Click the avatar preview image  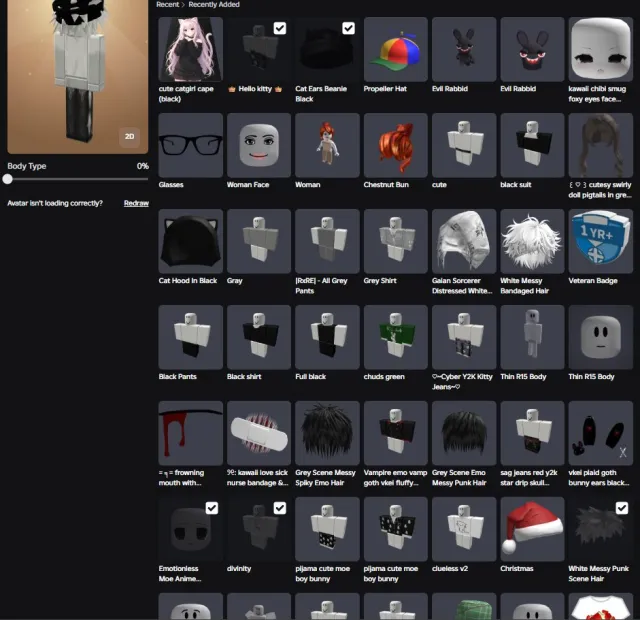pyautogui.click(x=78, y=77)
